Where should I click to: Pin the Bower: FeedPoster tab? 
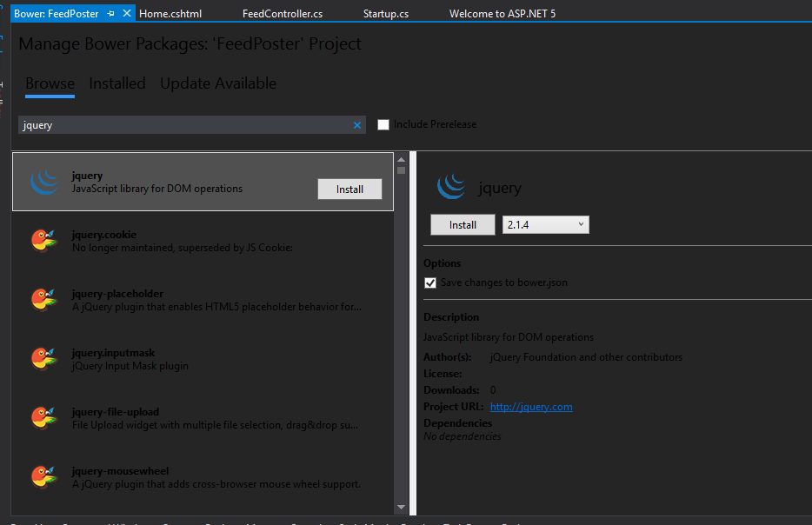coord(111,14)
